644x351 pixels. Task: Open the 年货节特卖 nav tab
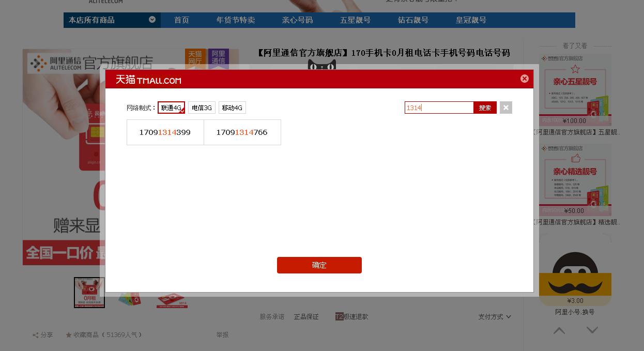[236, 20]
